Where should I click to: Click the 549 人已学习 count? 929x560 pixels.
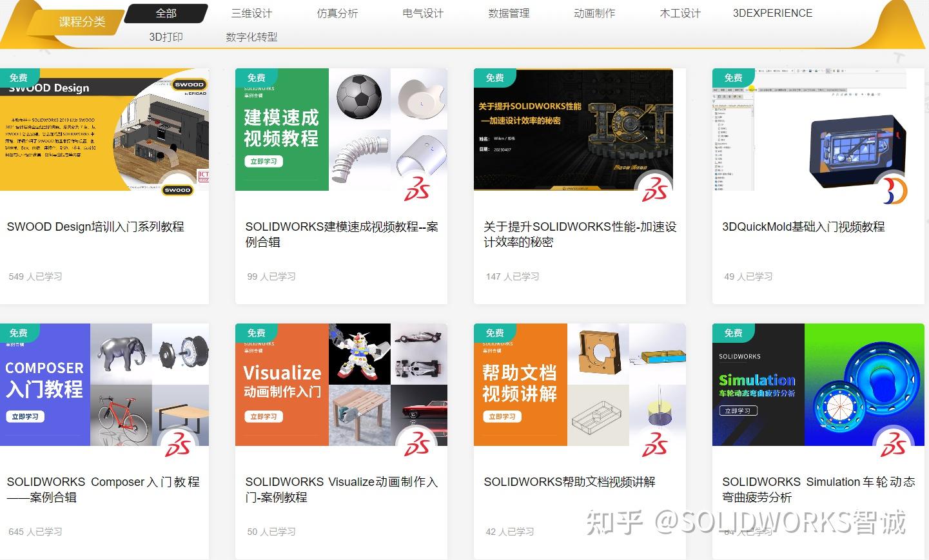(x=35, y=276)
